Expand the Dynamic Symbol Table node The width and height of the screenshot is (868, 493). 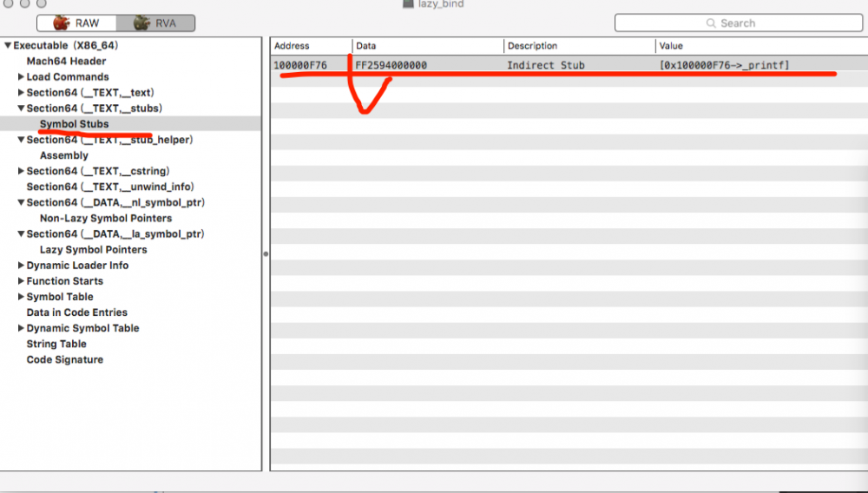(x=21, y=328)
